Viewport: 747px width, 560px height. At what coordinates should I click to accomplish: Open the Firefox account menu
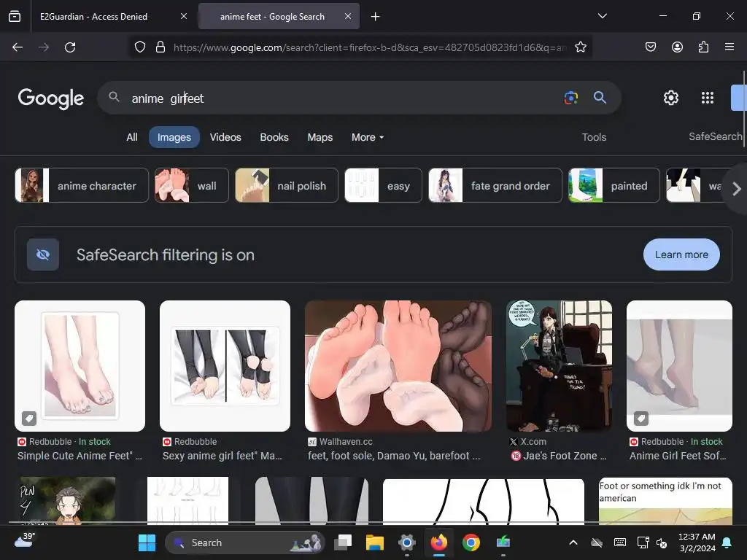coord(677,47)
